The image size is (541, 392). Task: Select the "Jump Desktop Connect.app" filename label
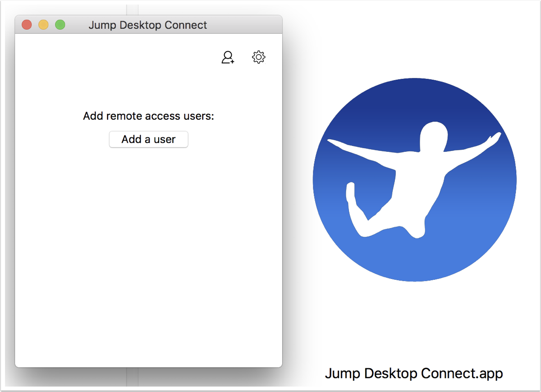413,373
